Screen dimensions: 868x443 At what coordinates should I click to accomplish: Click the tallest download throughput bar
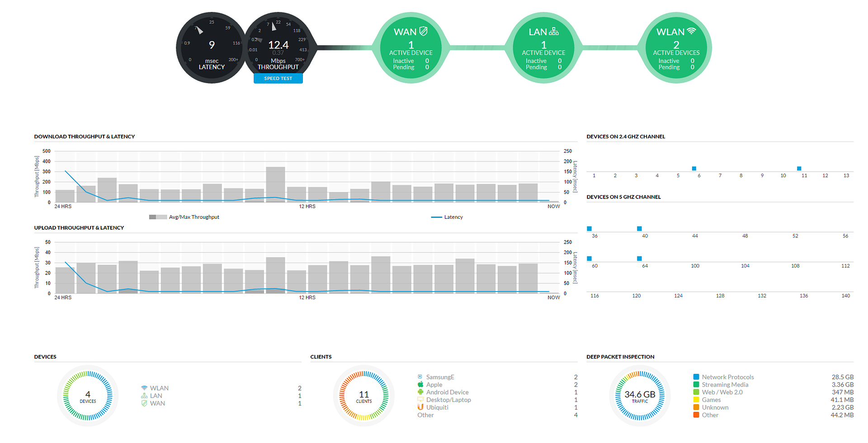275,184
